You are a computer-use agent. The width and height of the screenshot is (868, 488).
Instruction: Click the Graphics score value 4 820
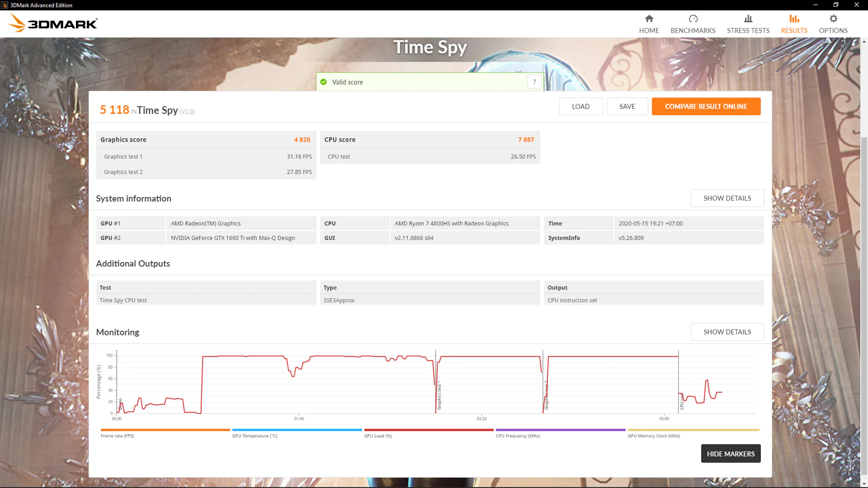(302, 139)
